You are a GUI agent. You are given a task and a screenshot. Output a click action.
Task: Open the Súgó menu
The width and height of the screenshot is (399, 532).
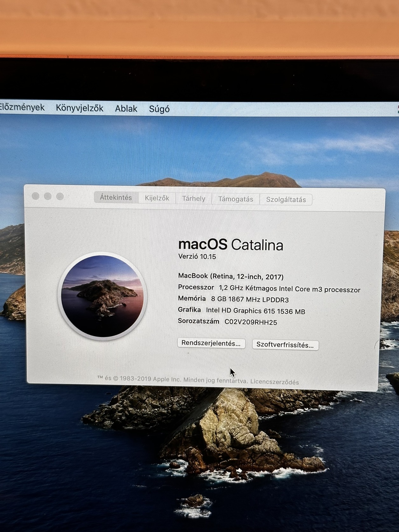click(159, 109)
